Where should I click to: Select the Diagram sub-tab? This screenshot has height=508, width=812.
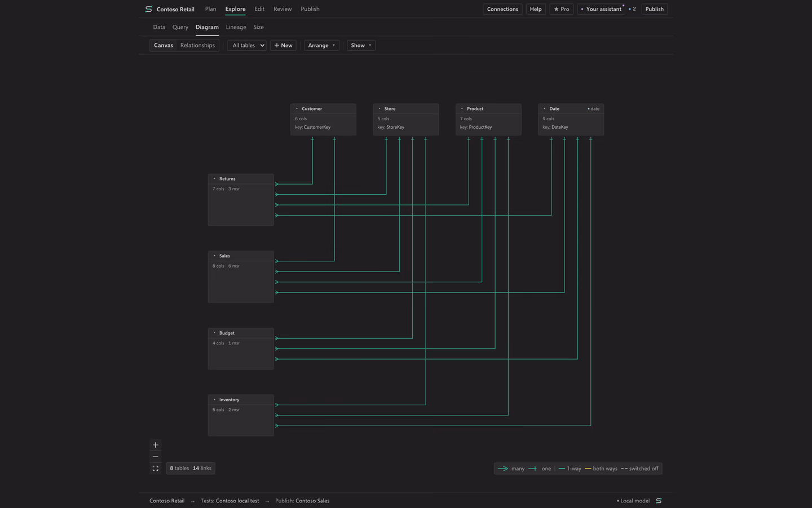(x=207, y=27)
